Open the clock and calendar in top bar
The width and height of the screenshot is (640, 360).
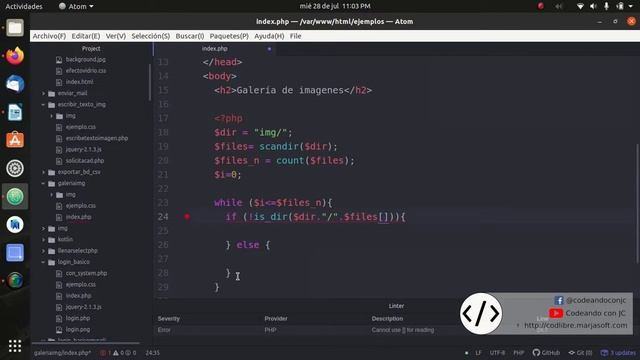point(335,6)
